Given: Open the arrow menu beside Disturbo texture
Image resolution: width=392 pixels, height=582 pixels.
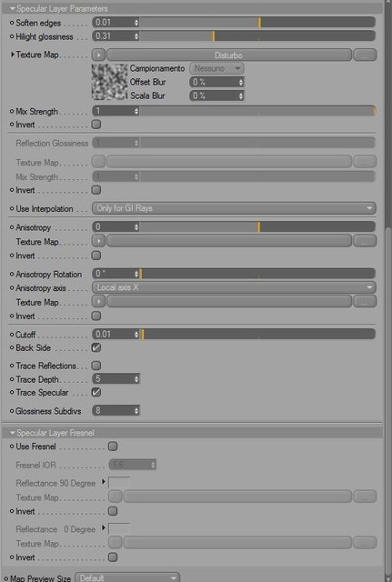Looking at the screenshot, I should point(99,55).
